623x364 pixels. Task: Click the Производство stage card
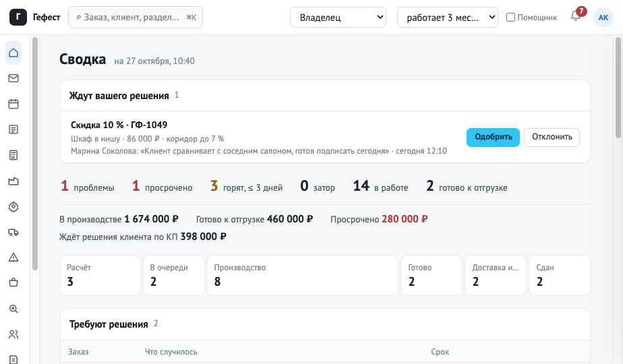(302, 276)
